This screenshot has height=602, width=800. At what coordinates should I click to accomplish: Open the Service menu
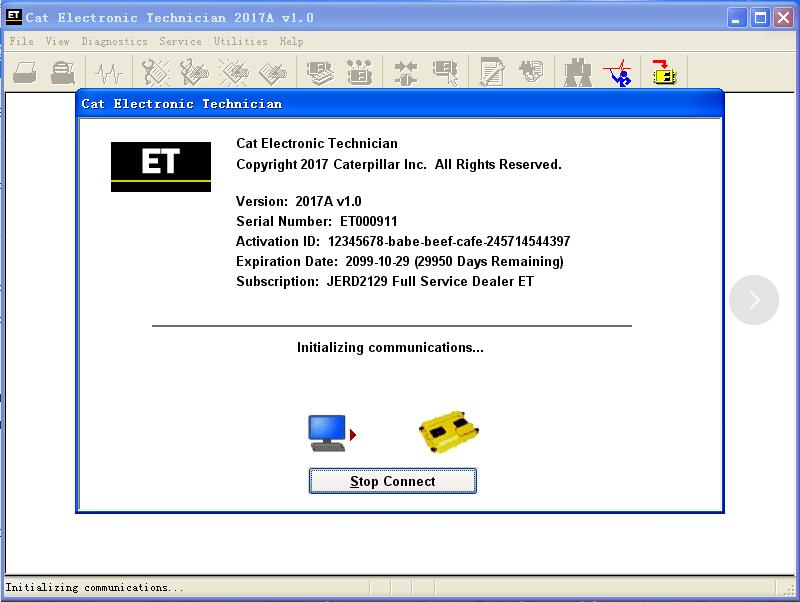click(180, 41)
